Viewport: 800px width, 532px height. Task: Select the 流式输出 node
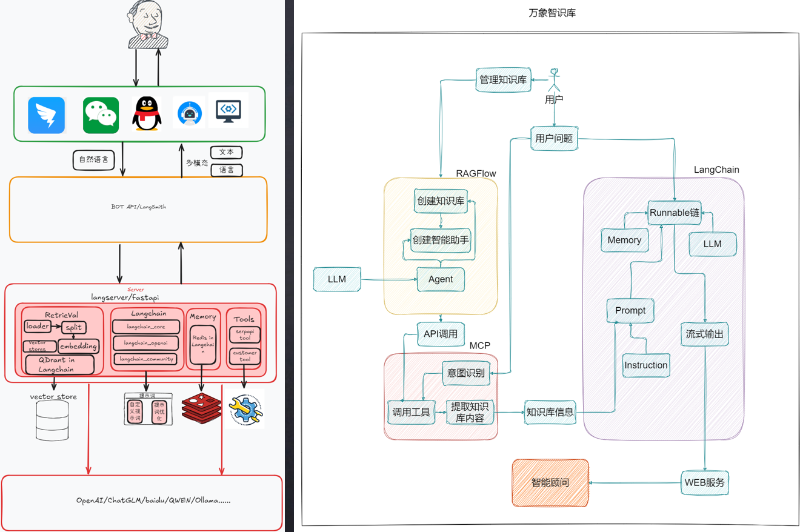[x=704, y=333]
